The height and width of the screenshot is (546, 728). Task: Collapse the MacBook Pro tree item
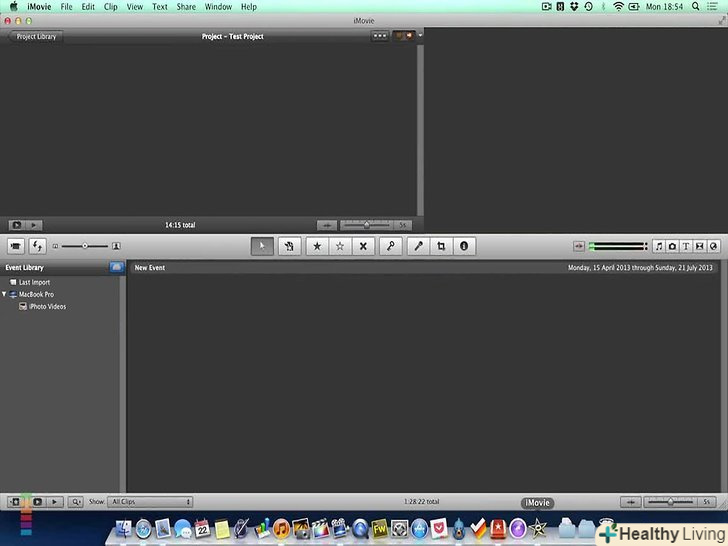click(5, 295)
